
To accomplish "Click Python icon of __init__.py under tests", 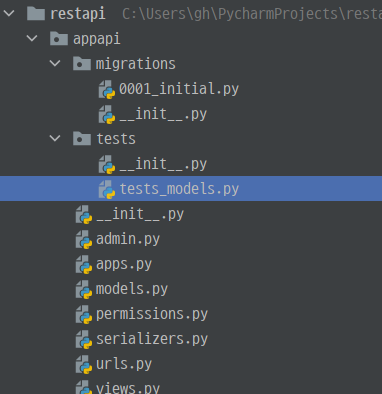I will coord(107,164).
